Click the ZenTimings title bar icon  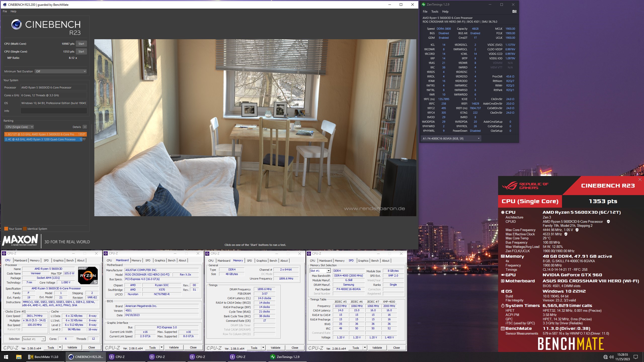pos(423,4)
